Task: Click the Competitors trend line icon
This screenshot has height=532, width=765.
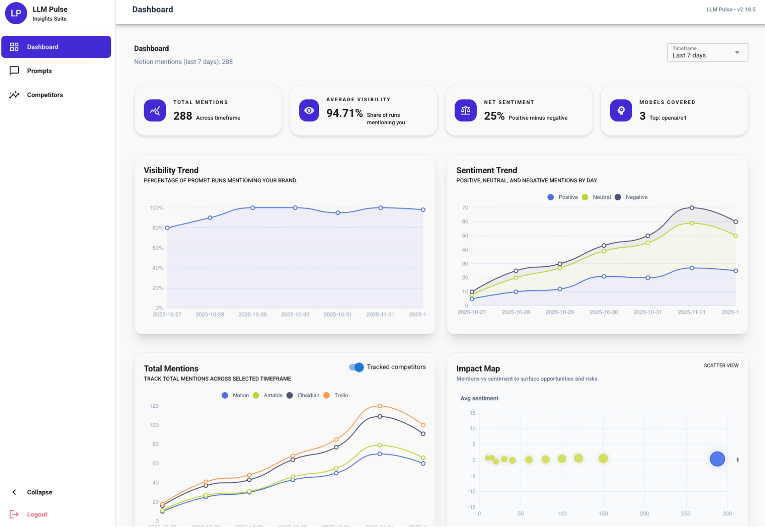Action: [x=14, y=95]
